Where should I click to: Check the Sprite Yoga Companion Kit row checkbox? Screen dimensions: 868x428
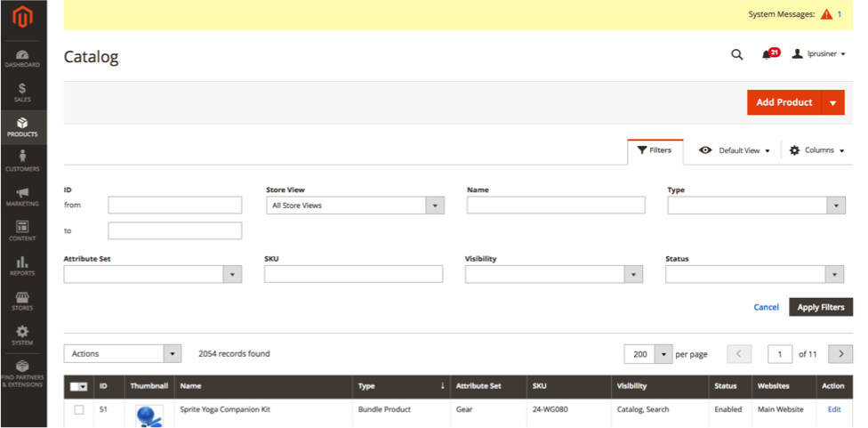[79, 409]
